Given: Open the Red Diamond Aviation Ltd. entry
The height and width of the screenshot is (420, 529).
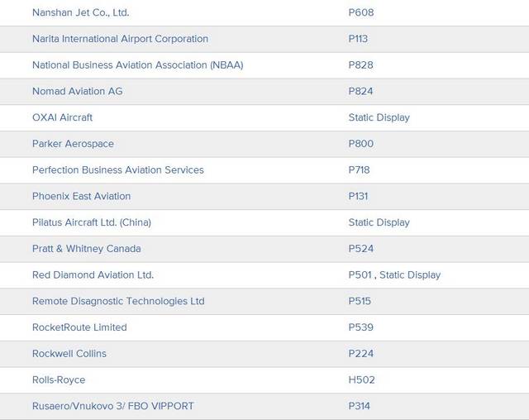Looking at the screenshot, I should coord(93,274).
